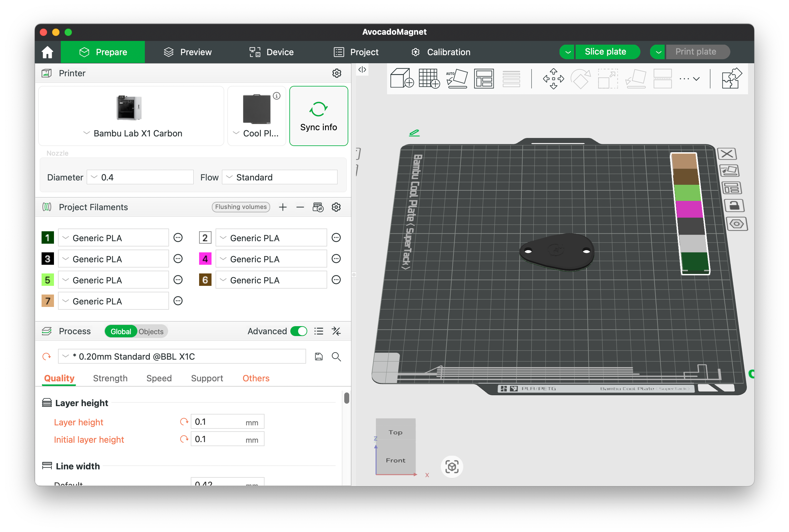Select the Objects process scope

click(151, 331)
